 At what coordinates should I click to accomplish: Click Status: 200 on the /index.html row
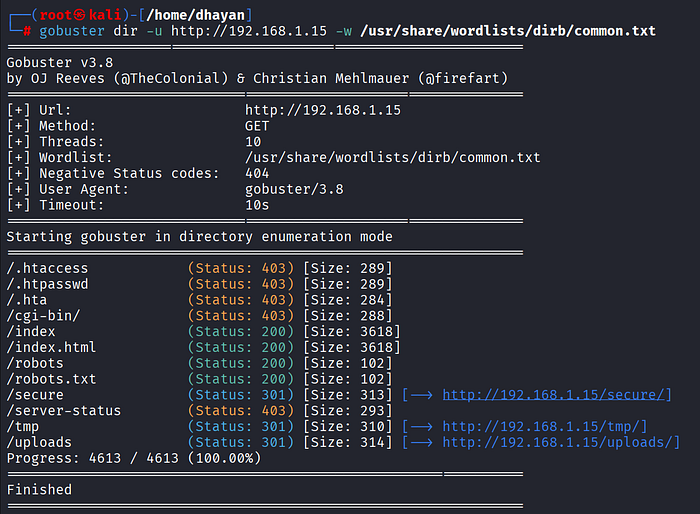[241, 347]
